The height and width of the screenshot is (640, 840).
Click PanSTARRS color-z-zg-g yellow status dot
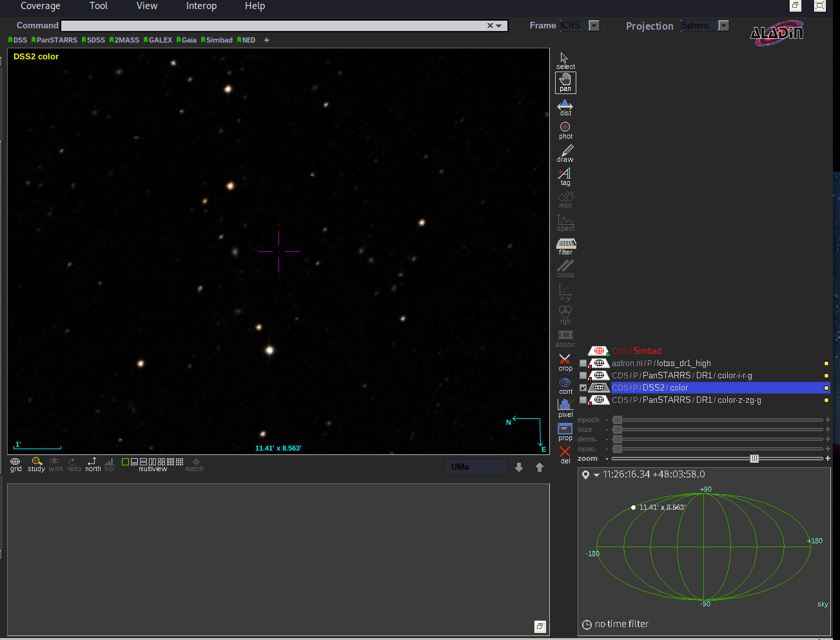(x=826, y=400)
